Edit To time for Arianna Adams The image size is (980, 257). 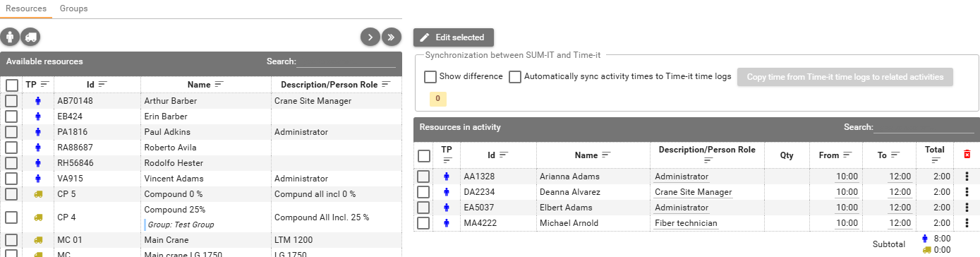(900, 177)
